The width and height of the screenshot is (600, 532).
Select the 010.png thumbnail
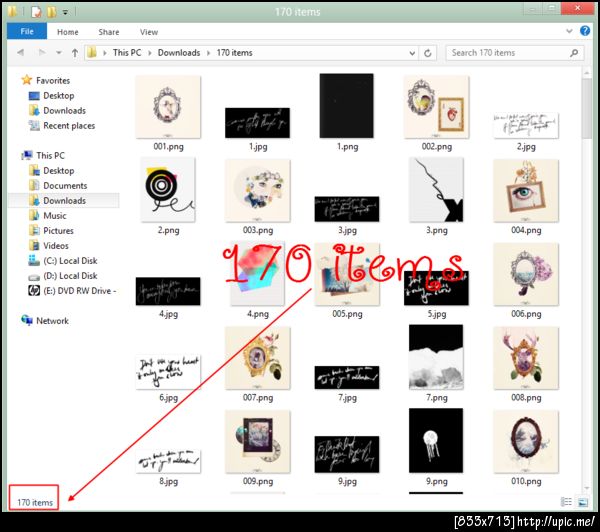(x=526, y=441)
